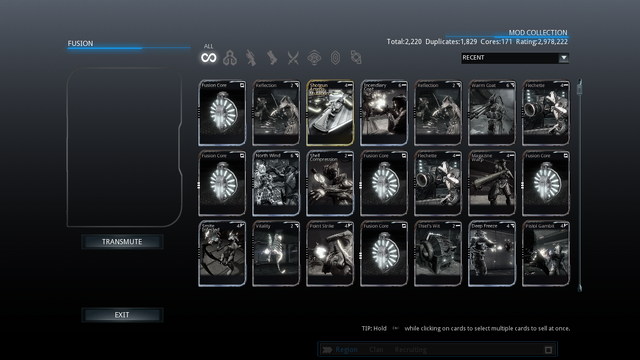
Task: Select the Pistol Gambit mod card
Action: [x=545, y=253]
